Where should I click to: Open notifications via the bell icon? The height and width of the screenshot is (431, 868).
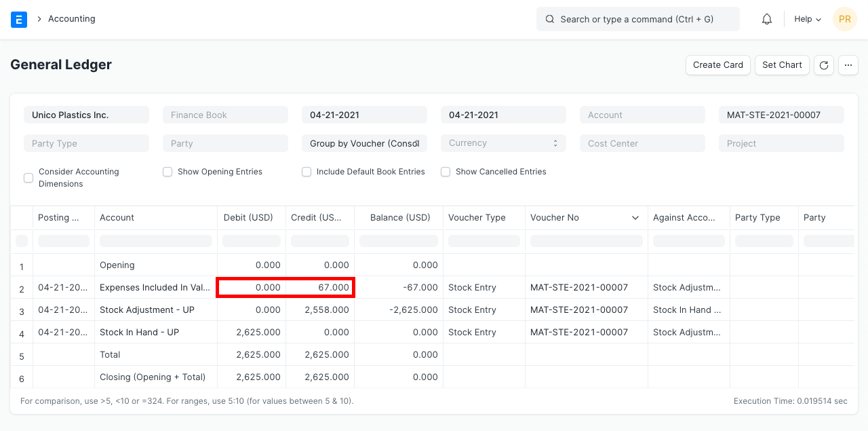(x=766, y=19)
